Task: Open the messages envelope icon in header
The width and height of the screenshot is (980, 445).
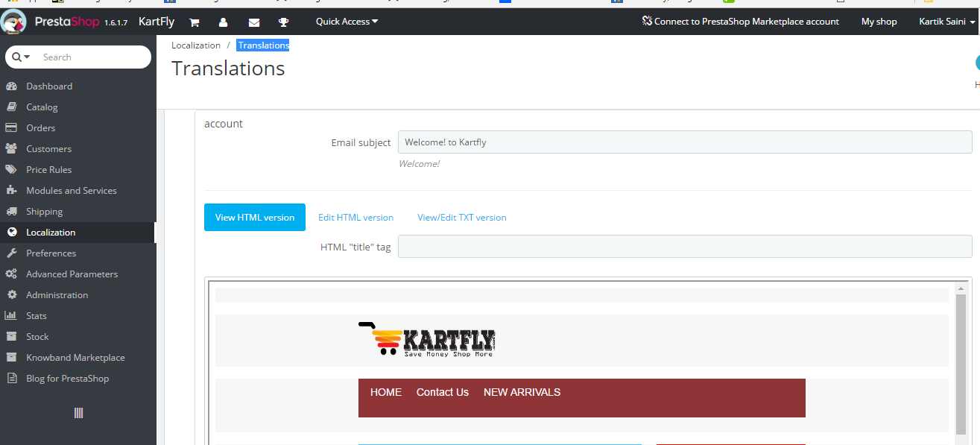Action: coord(254,22)
